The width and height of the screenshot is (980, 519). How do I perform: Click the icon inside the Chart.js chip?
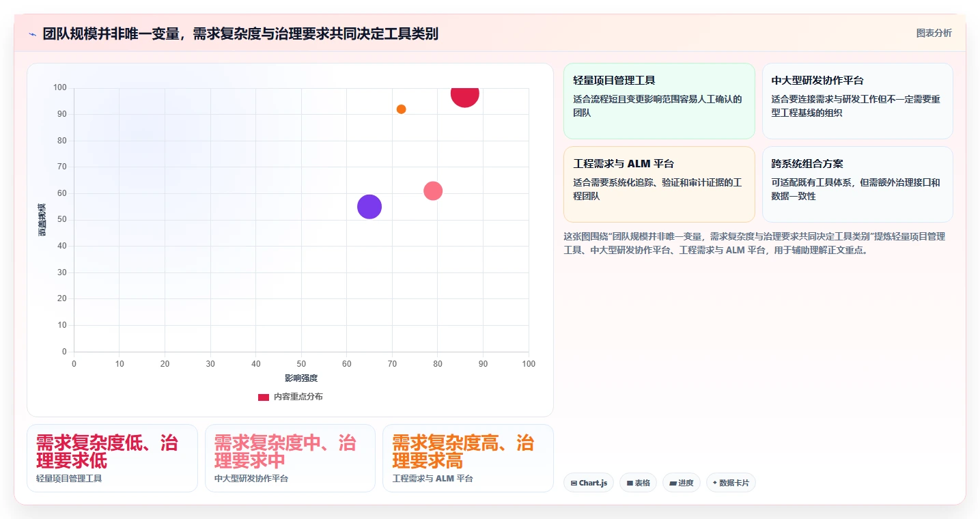[x=574, y=483]
